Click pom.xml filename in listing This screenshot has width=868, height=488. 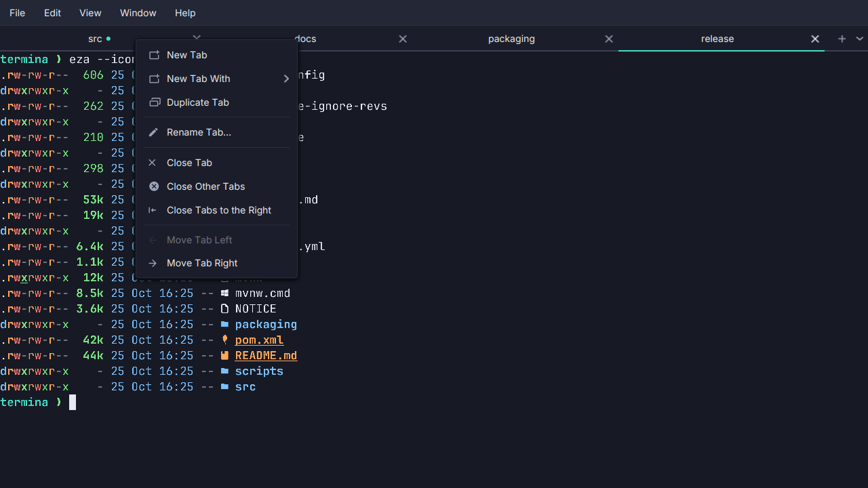click(259, 340)
